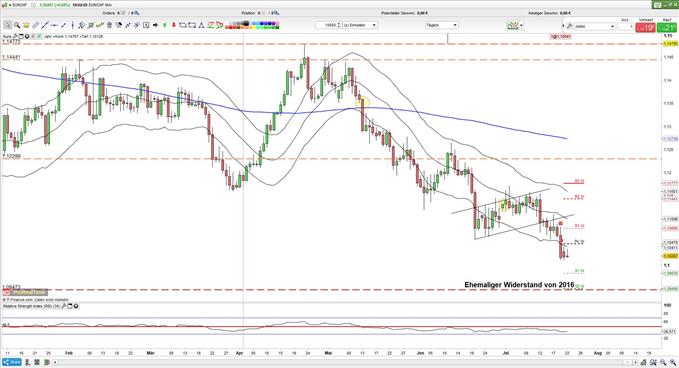Image resolution: width=679 pixels, height=368 pixels.
Task: Add a green up arrow marker
Action: point(165,25)
